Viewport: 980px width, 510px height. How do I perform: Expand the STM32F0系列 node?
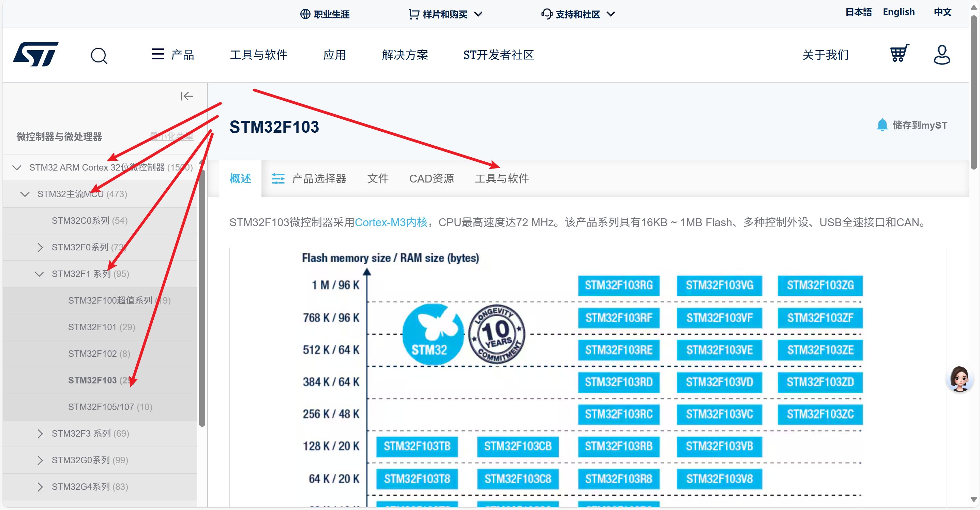(x=40, y=247)
